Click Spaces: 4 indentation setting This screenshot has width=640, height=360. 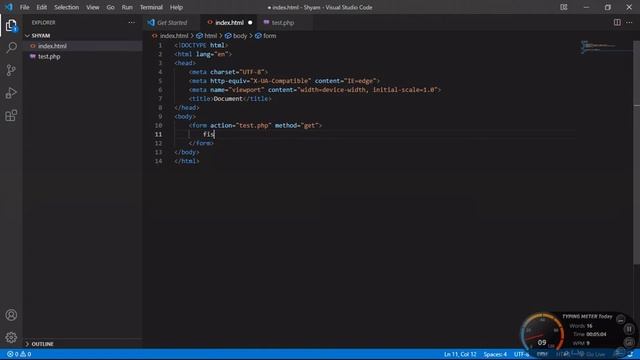point(495,354)
